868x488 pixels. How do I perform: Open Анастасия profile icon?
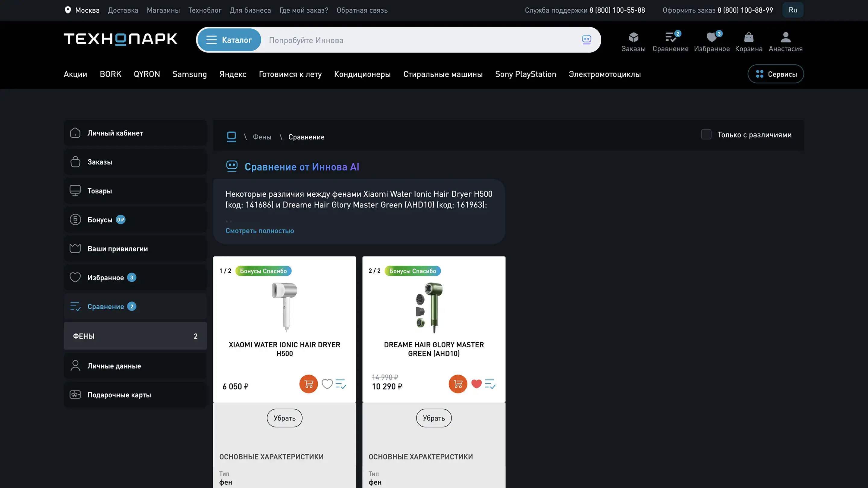[x=785, y=37]
